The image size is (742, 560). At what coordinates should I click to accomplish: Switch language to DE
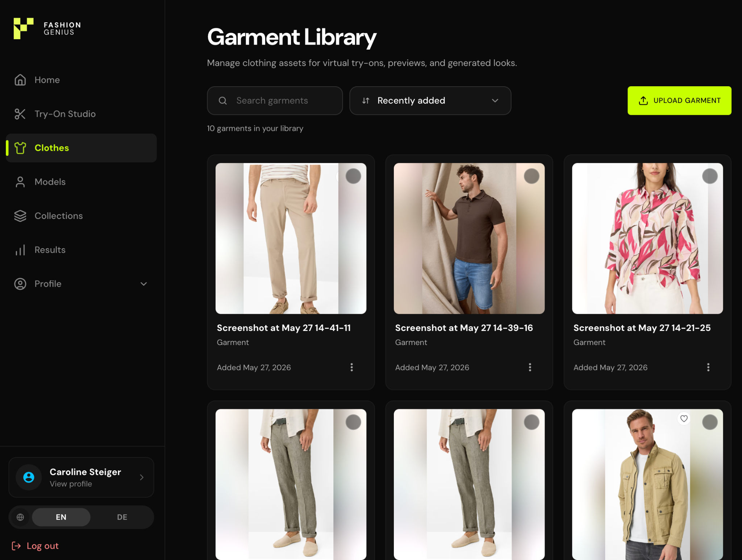coord(122,517)
